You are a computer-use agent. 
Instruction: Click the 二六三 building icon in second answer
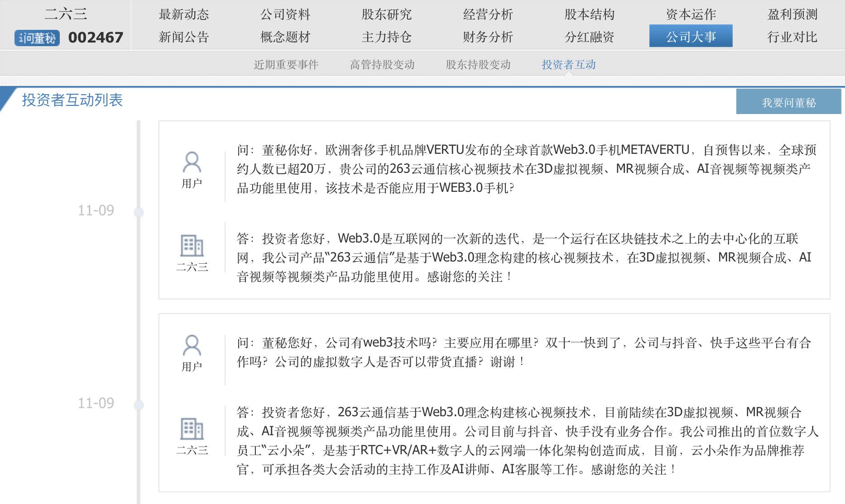(192, 428)
